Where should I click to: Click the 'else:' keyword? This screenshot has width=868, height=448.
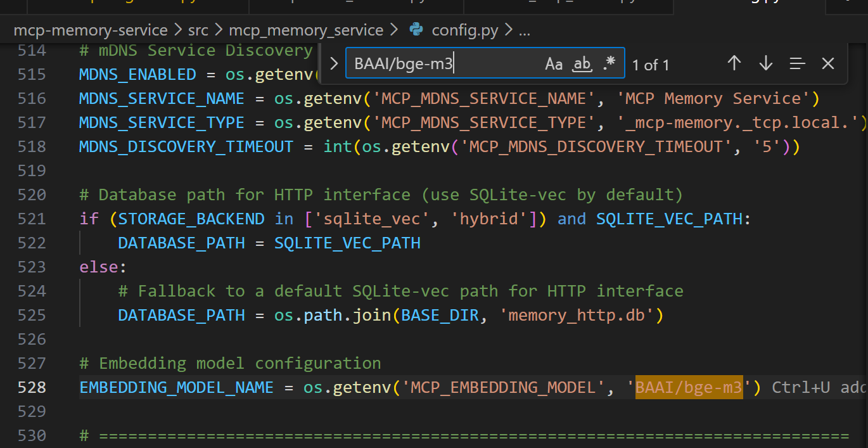click(103, 267)
